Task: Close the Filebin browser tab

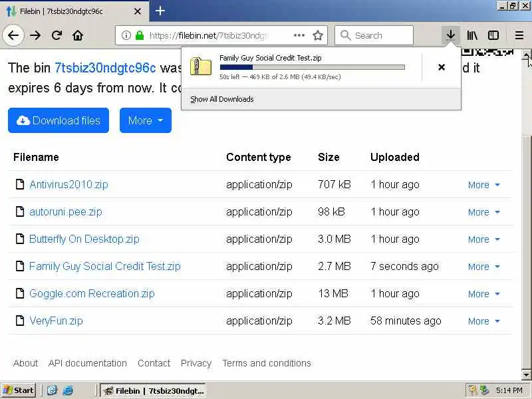Action: [138, 11]
